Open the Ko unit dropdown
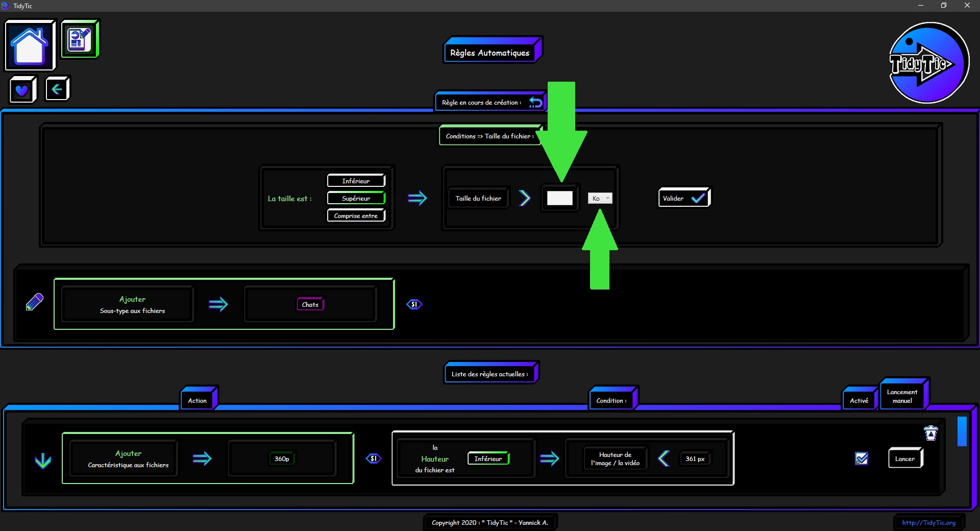The width and height of the screenshot is (980, 531). click(600, 198)
